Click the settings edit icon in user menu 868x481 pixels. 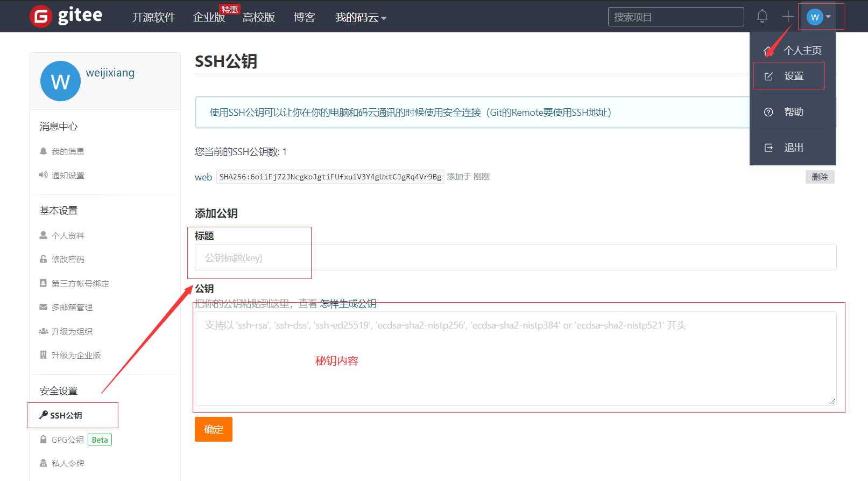(768, 76)
